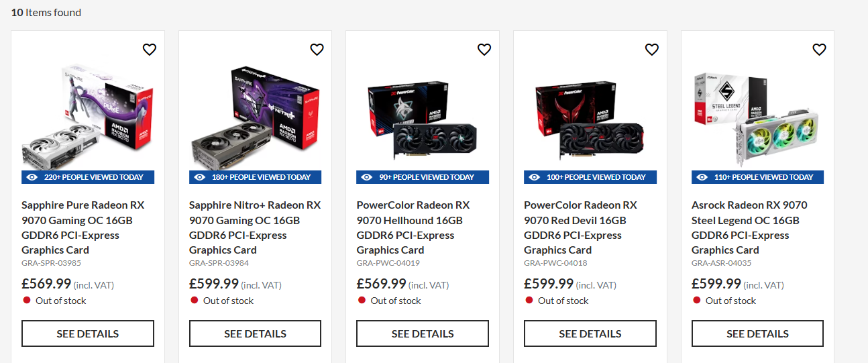Toggle wishlist heart for PowerColor Red Devil
The width and height of the screenshot is (868, 363).
point(651,49)
